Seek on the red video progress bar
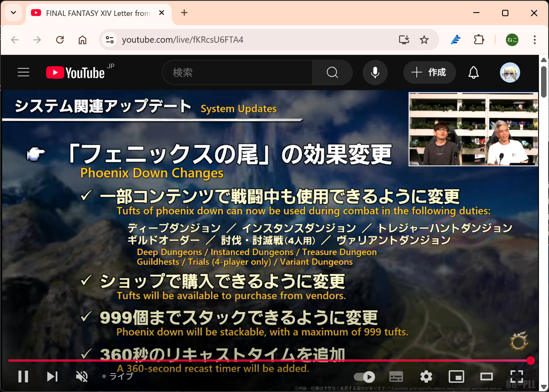This screenshot has height=392, width=549. pos(269,360)
